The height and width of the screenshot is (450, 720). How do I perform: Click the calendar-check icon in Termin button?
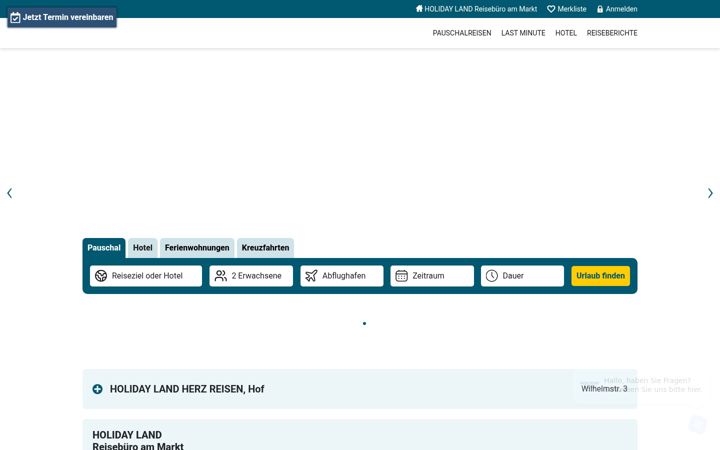click(x=15, y=17)
